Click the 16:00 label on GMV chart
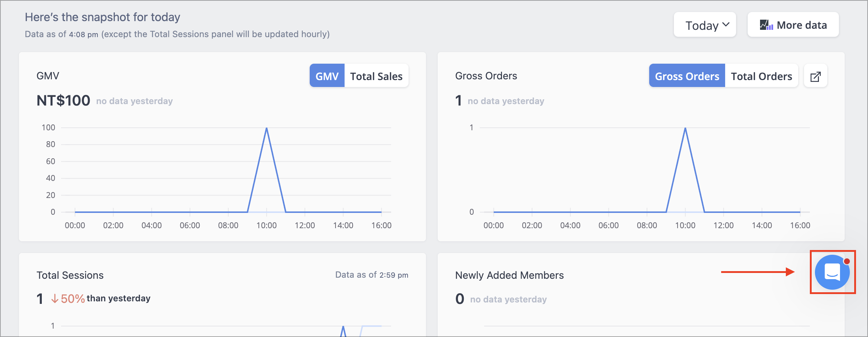Screen dimensions: 868x337 tap(381, 225)
